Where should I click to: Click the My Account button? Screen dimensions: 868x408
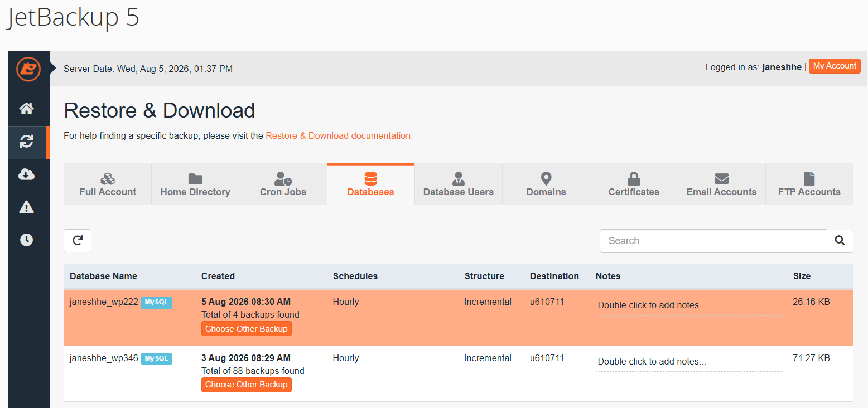click(x=835, y=66)
